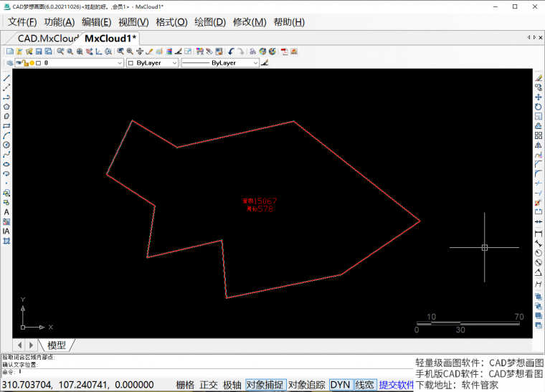Select the Array grid tool

(539, 135)
